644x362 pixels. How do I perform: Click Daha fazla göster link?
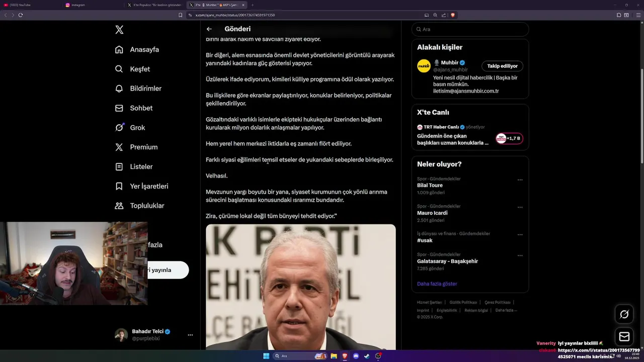point(437,284)
